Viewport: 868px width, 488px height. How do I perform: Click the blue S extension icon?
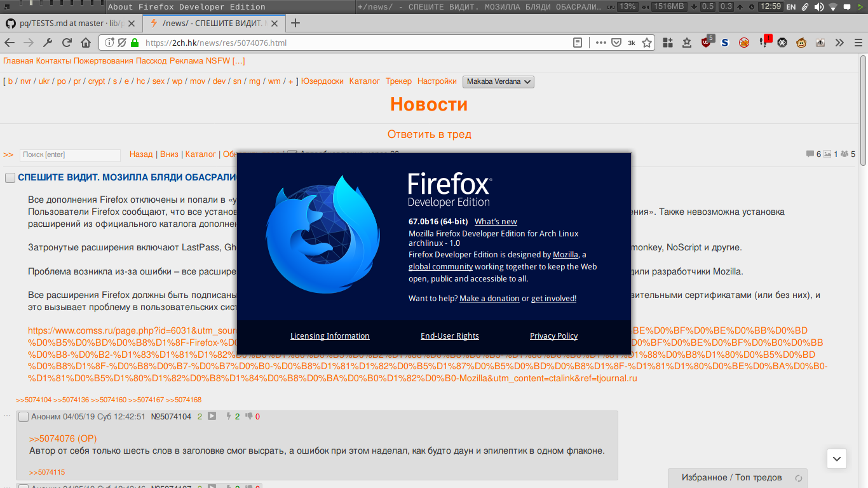point(724,43)
